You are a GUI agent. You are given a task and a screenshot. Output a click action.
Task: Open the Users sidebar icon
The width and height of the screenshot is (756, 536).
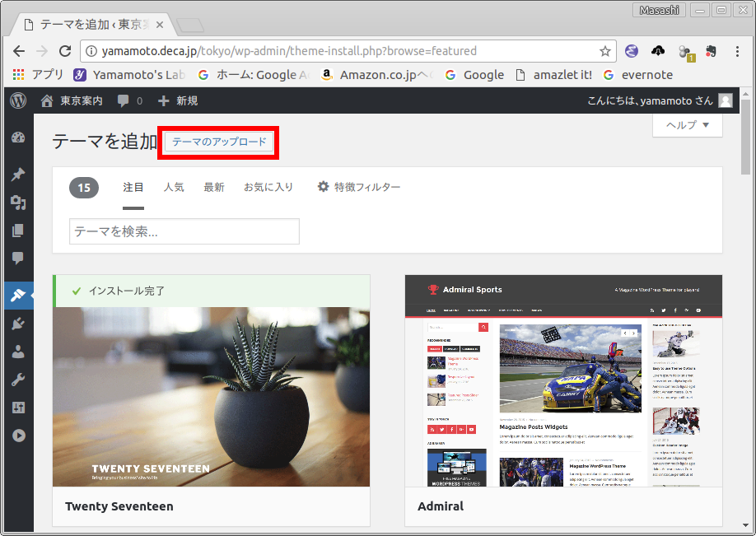[x=18, y=352]
